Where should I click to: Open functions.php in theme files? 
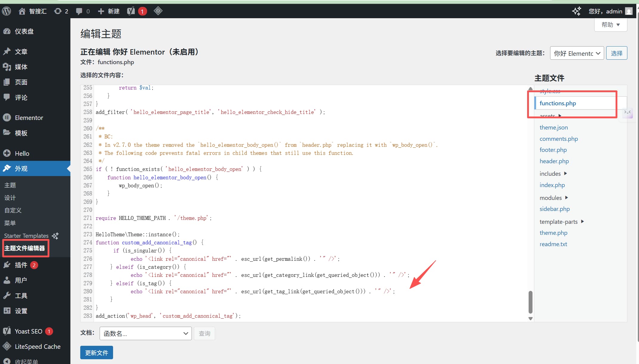[558, 103]
